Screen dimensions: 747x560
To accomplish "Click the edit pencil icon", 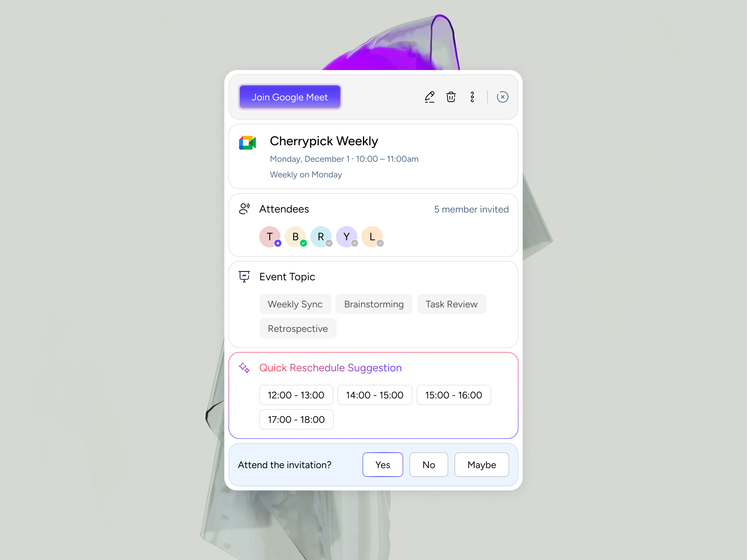I will pos(430,97).
